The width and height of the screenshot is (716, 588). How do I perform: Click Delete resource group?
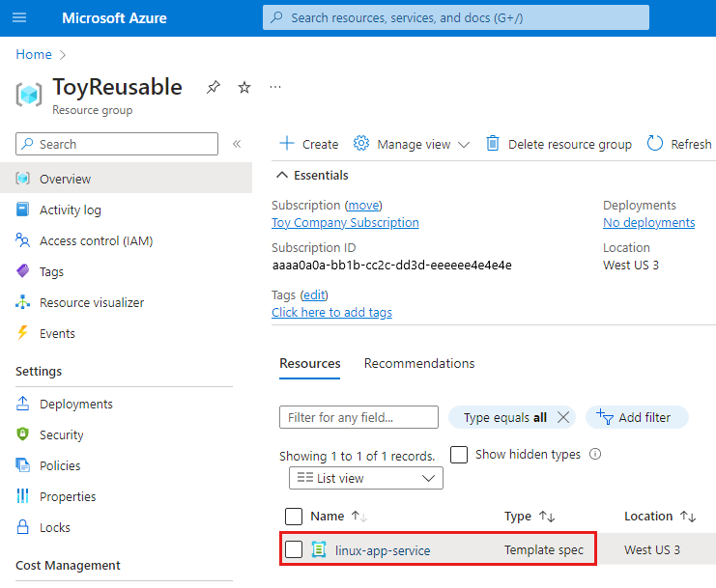pos(558,144)
